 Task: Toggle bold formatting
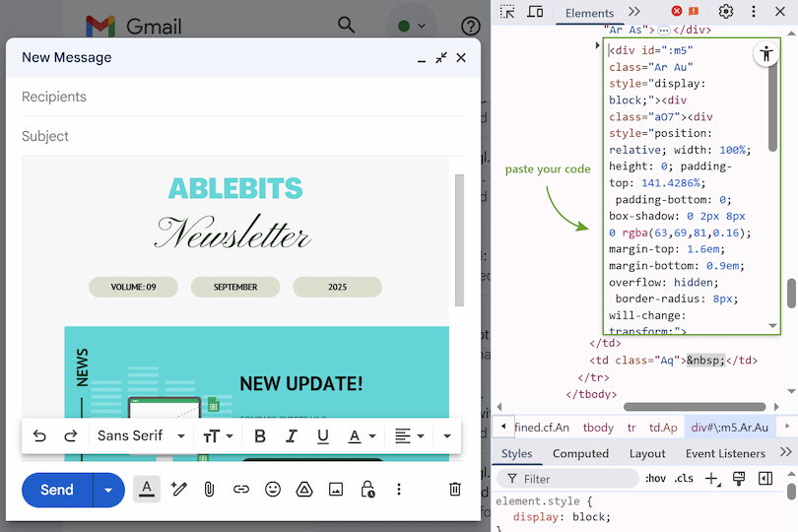click(260, 435)
